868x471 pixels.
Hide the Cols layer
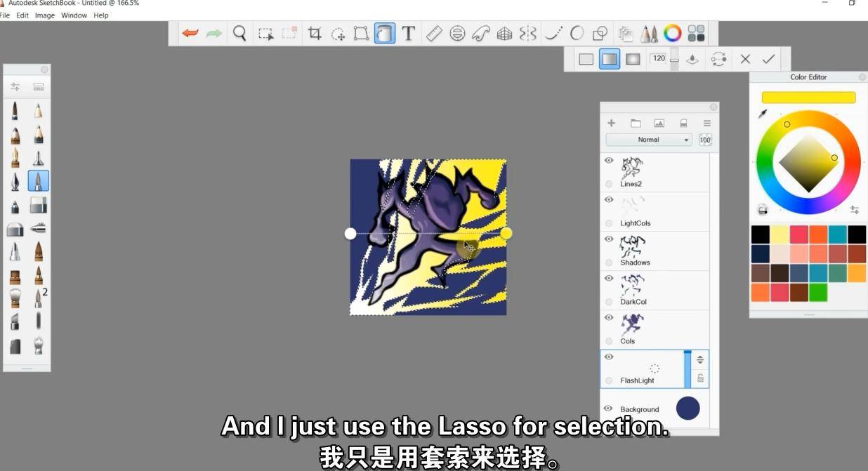[608, 317]
